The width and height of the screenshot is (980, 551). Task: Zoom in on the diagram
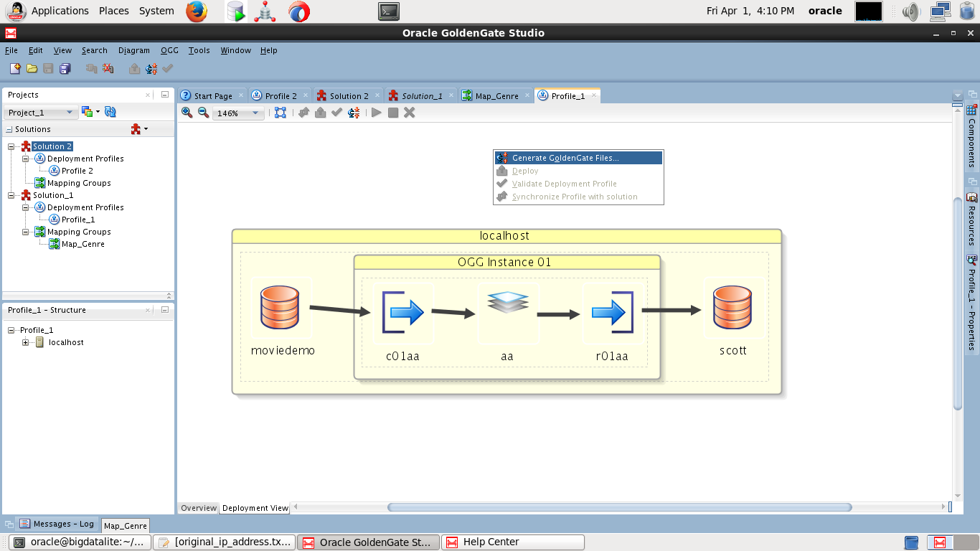(x=187, y=113)
